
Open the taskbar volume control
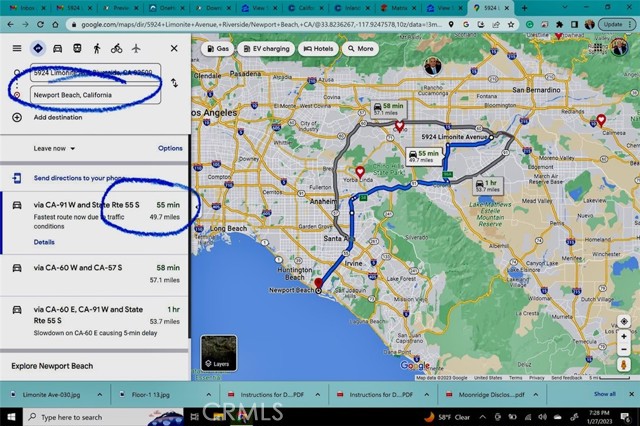click(542, 417)
